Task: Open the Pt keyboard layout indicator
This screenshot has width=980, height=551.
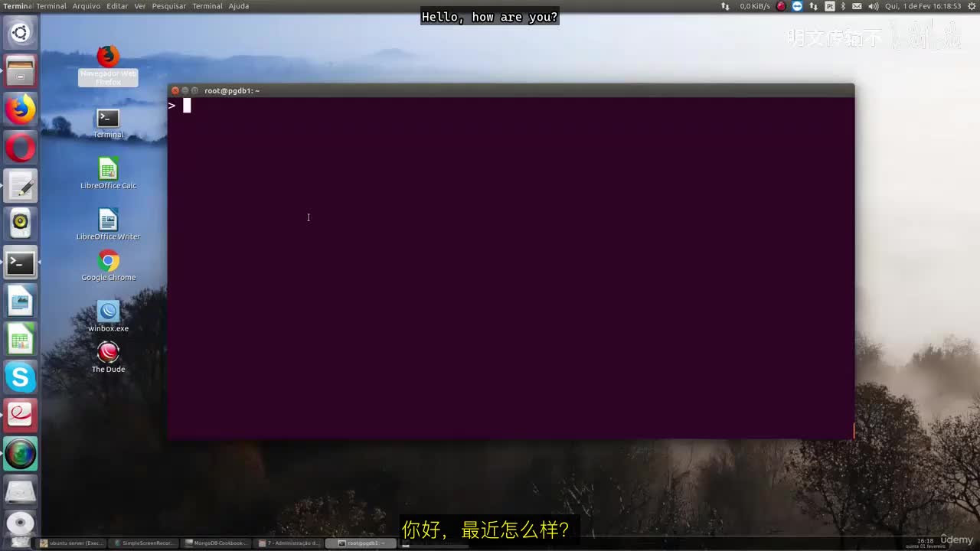Action: click(829, 6)
